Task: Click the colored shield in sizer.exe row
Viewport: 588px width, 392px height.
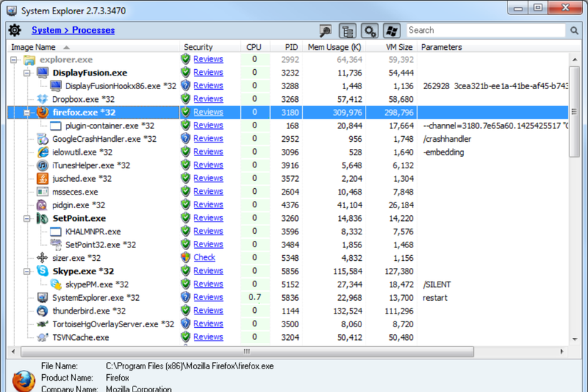Action: (185, 258)
